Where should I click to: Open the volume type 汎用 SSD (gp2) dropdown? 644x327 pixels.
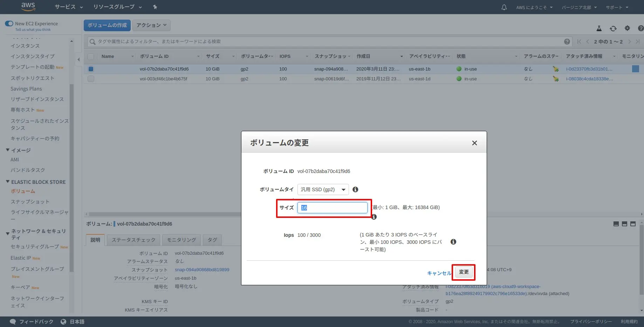coord(323,189)
